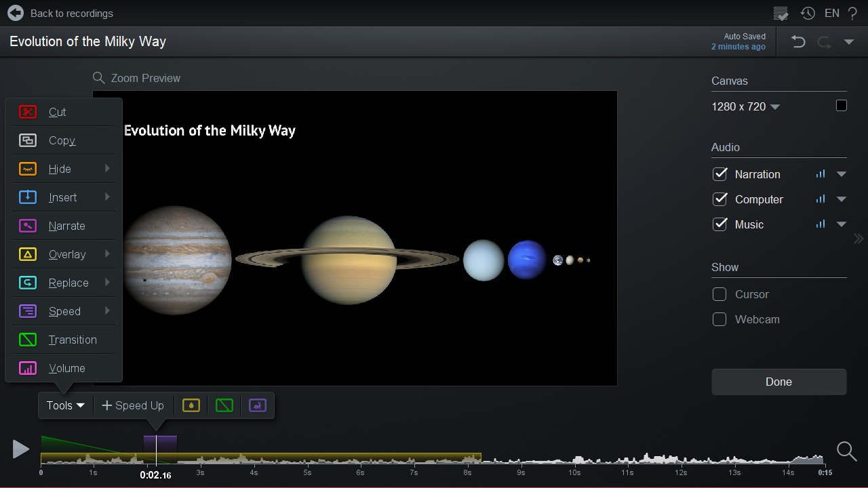Open the Tools dropdown above the timeline
The height and width of the screenshot is (488, 868).
pyautogui.click(x=64, y=405)
